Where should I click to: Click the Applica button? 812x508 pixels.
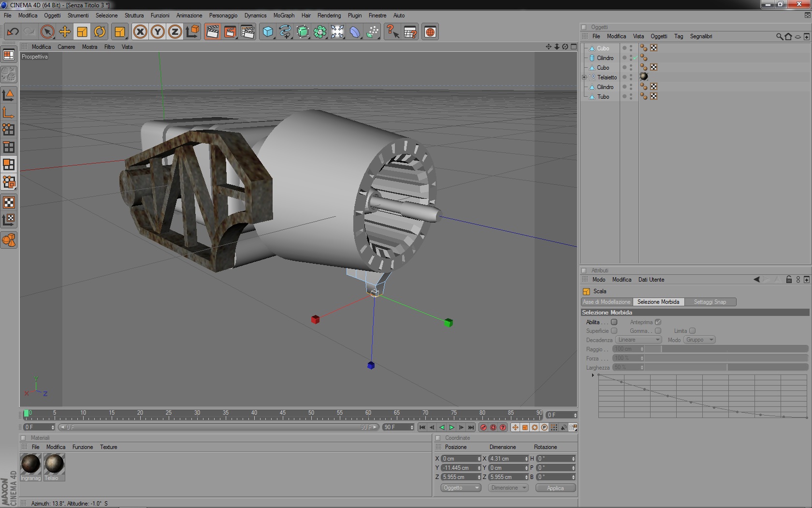click(x=555, y=488)
